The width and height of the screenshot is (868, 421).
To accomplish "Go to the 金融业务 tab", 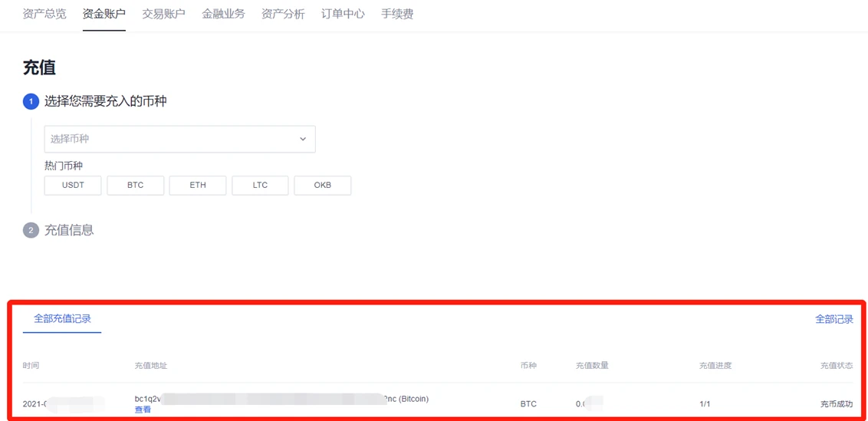I will tap(223, 14).
